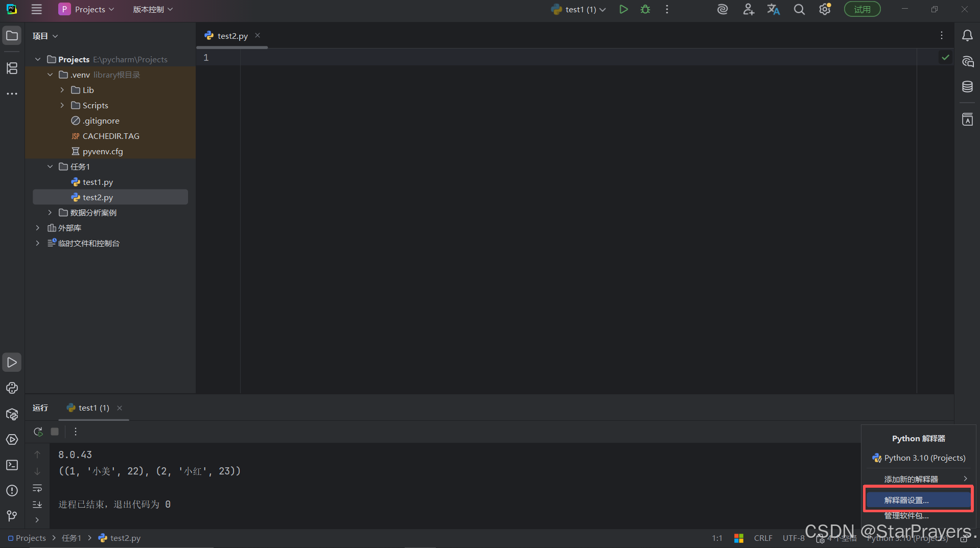This screenshot has width=980, height=548.
Task: Run the current configuration with the play icon
Action: click(623, 9)
